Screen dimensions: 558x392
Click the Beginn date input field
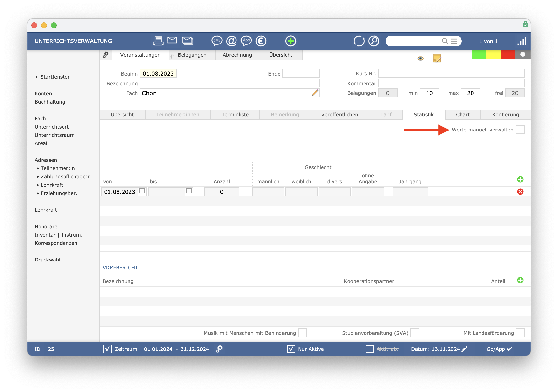[x=159, y=73]
